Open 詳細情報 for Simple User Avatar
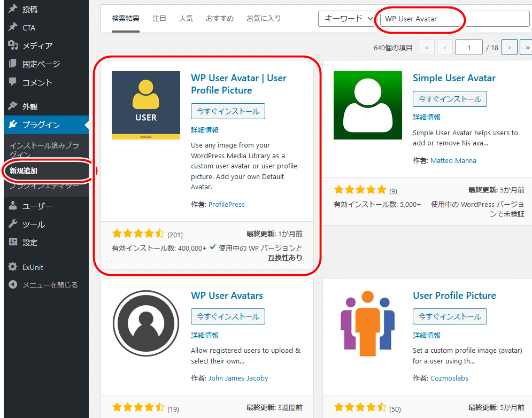 (x=427, y=118)
